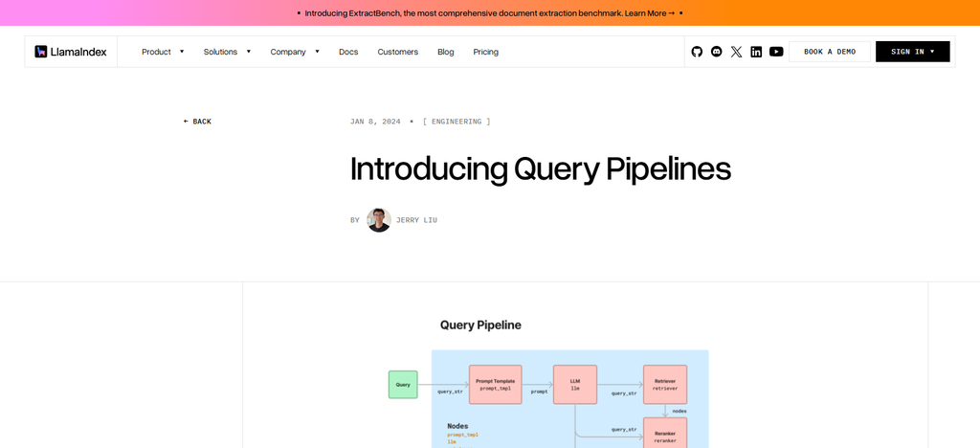This screenshot has height=448, width=980.
Task: Click the Nodes label in the diagram
Action: point(457,426)
